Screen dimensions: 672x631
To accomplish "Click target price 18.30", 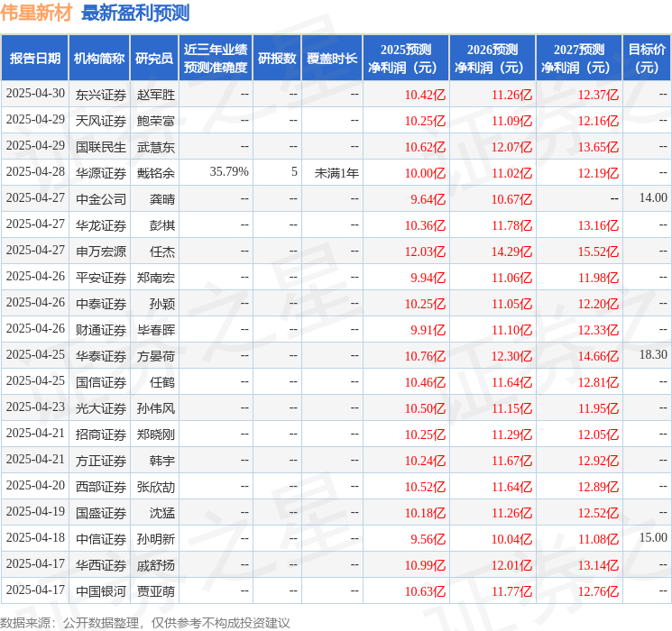I will (653, 354).
